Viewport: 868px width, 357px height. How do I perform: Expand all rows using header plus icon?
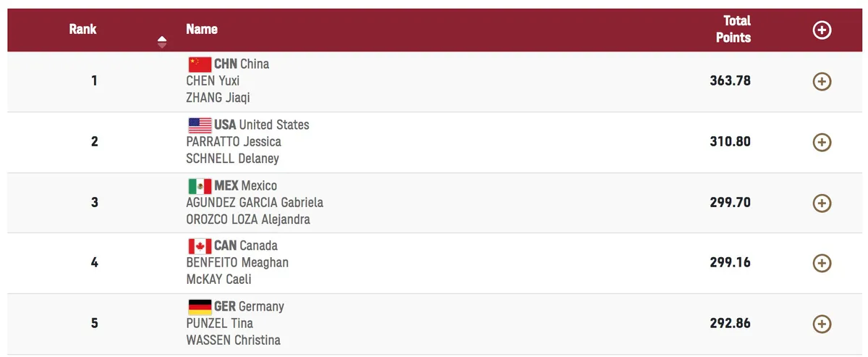[x=822, y=30]
